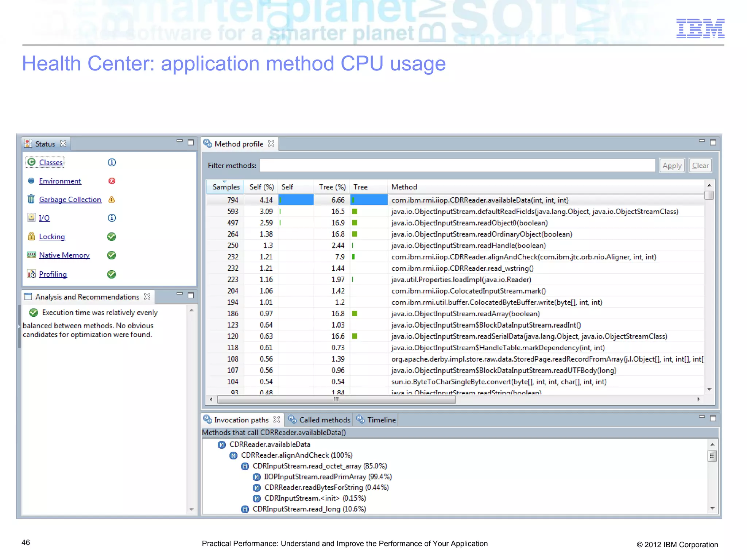The width and height of the screenshot is (747, 560).
Task: Click the warning triangle beside Garbage Collection
Action: tap(112, 200)
